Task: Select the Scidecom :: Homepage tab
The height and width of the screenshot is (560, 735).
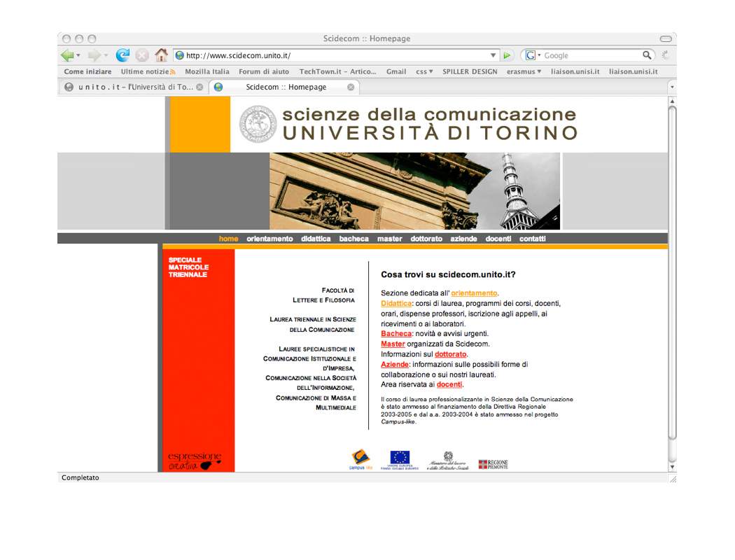Action: 284,87
